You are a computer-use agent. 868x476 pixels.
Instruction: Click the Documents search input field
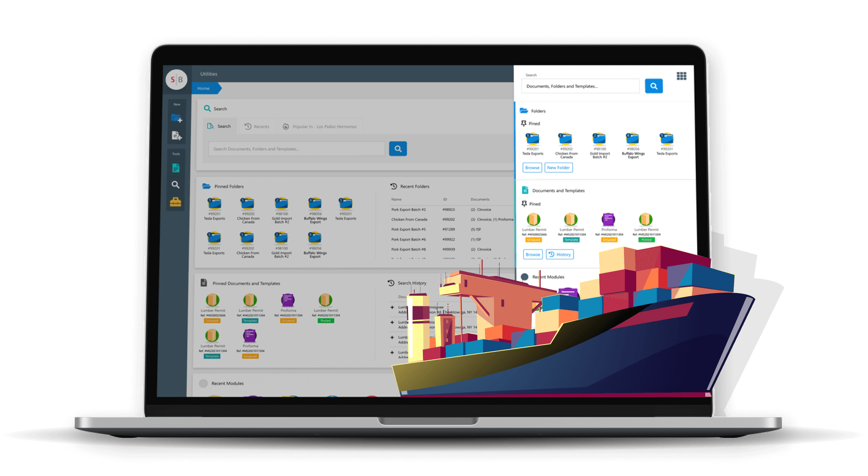[579, 86]
